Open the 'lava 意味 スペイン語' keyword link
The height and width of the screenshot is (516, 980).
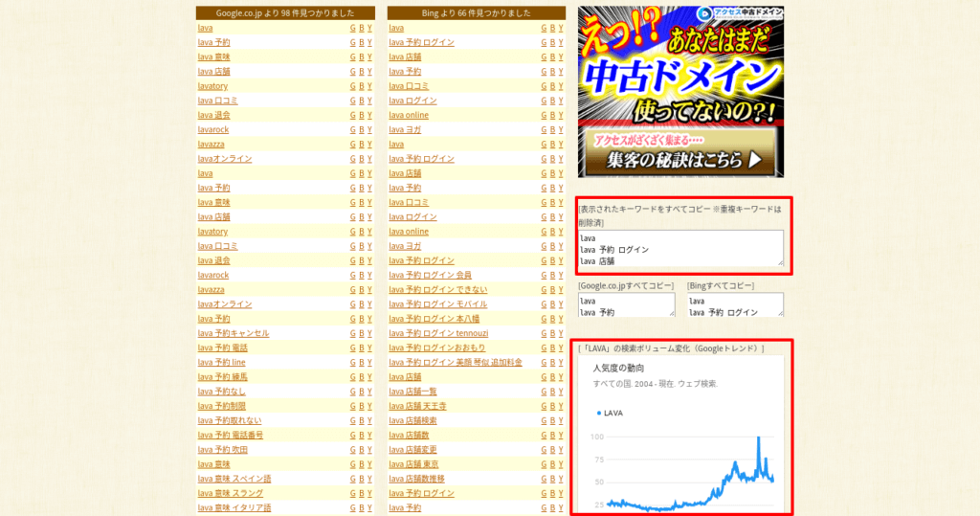234,479
